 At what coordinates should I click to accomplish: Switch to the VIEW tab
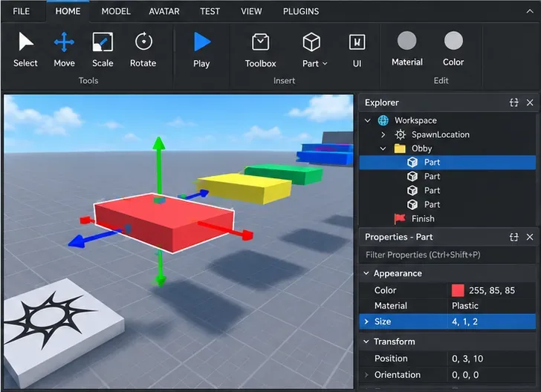point(251,11)
